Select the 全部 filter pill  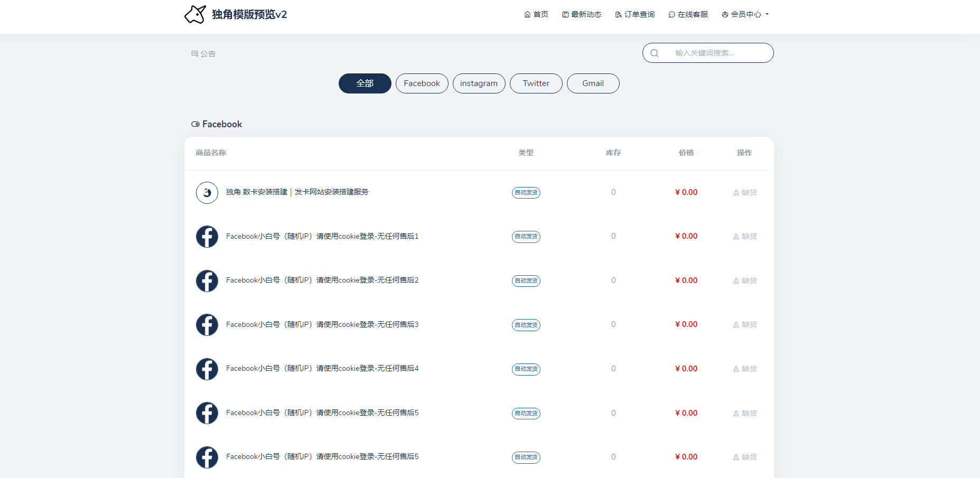[365, 83]
